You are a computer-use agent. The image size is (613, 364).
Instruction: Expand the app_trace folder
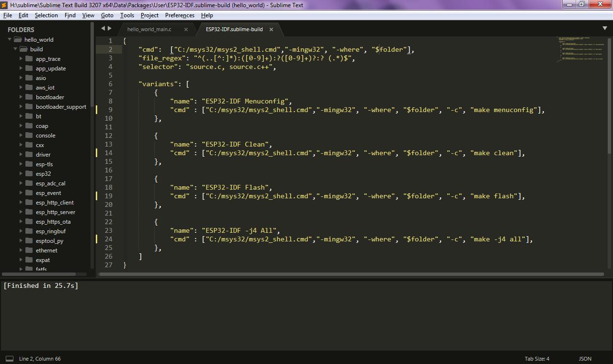[x=21, y=59]
